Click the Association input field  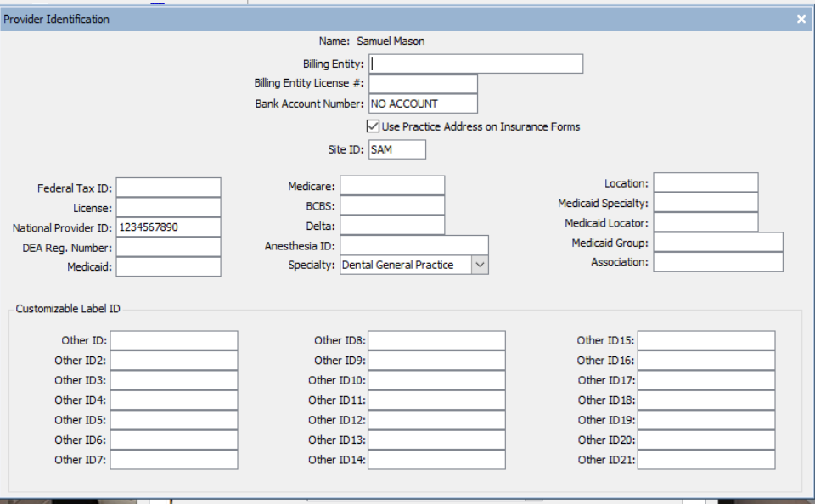tap(718, 262)
